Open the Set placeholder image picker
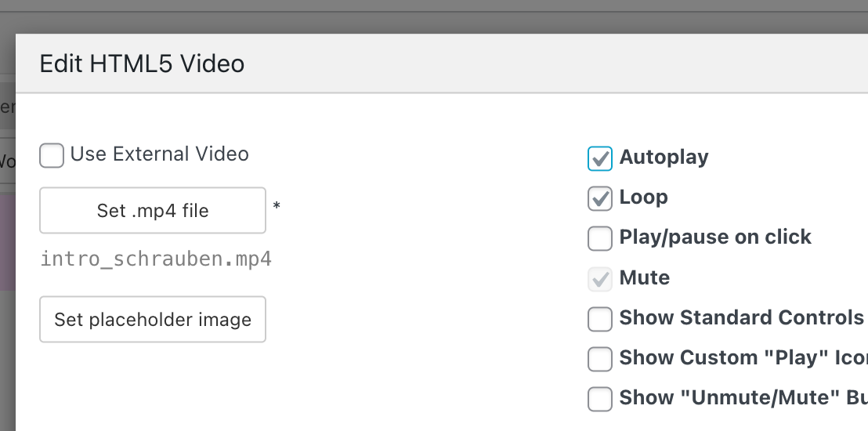This screenshot has width=868, height=431. click(x=153, y=319)
